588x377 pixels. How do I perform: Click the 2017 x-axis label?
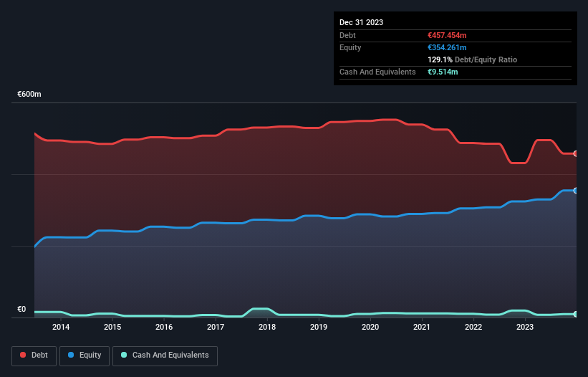click(x=216, y=327)
